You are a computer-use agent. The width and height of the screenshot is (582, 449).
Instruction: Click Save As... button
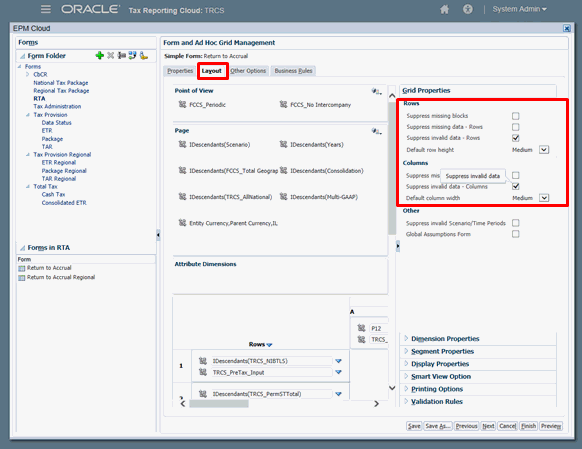point(438,426)
